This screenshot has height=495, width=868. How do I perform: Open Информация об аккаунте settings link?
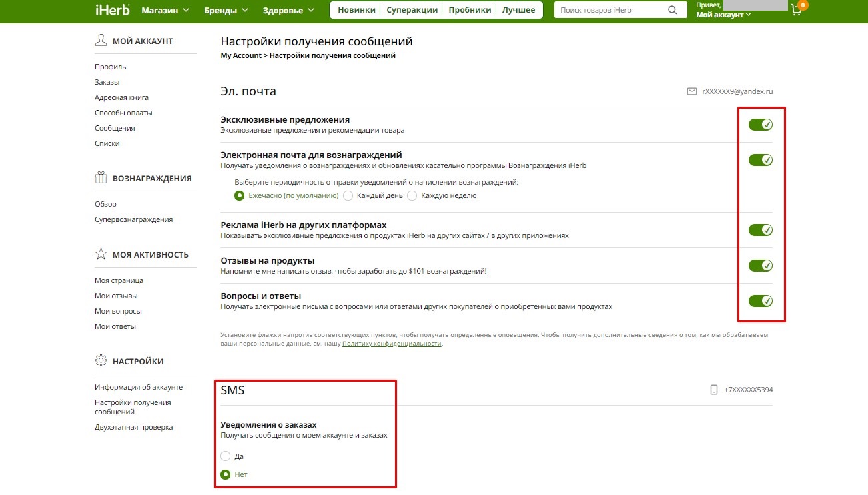coord(139,387)
